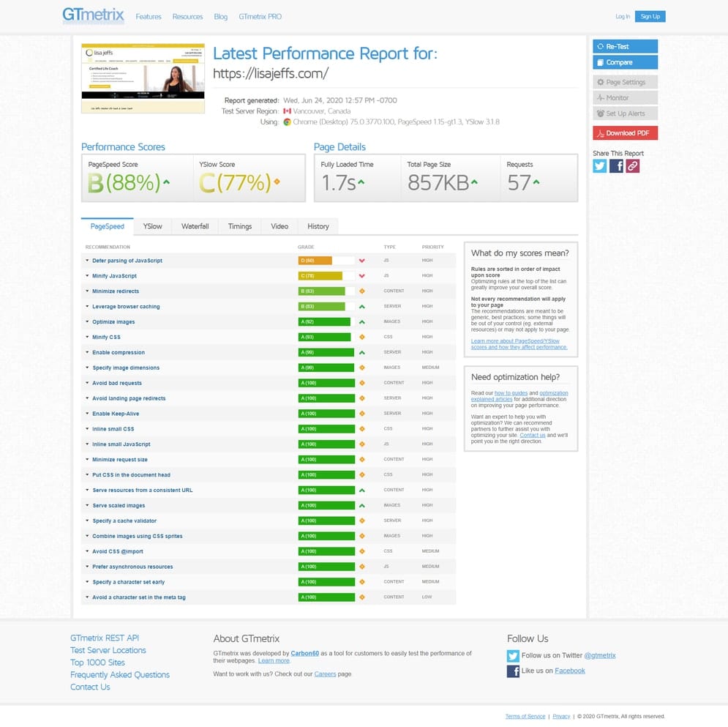The image size is (728, 727).
Task: Click the footer Facebook like icon
Action: click(513, 671)
